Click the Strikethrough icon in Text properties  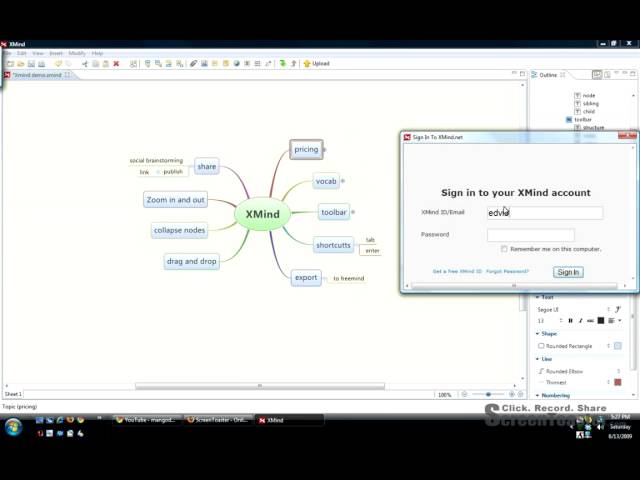pyautogui.click(x=590, y=321)
